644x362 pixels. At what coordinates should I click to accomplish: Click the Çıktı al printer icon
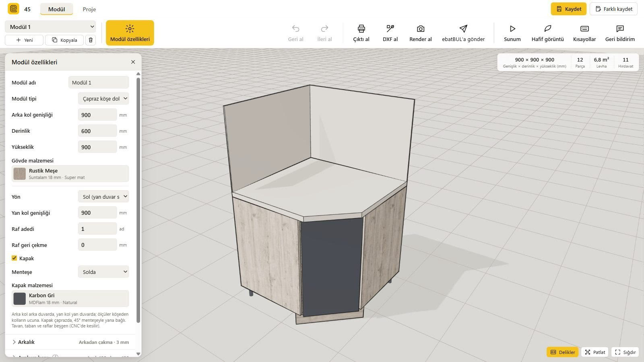click(361, 29)
